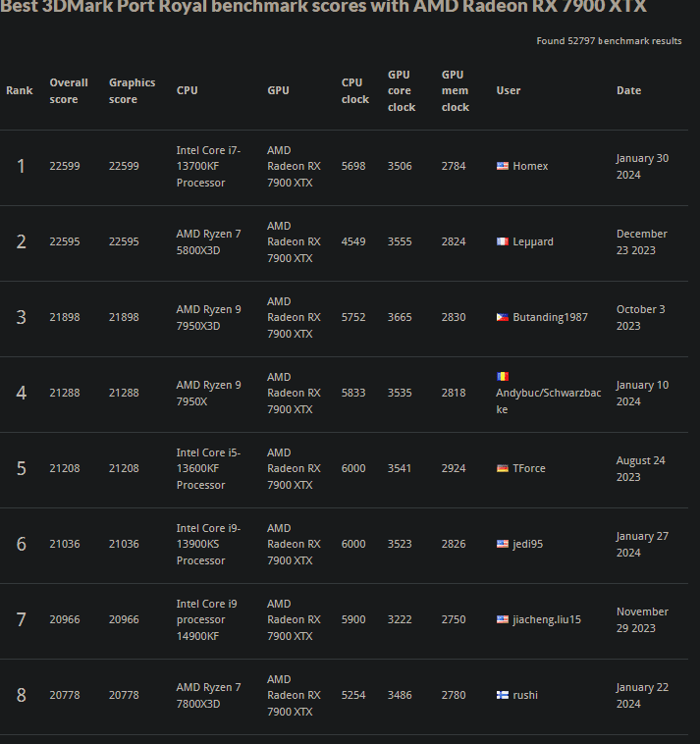Screen dimensions: 700x744
Task: Click the flag icon beside Leµpard
Action: coord(502,241)
